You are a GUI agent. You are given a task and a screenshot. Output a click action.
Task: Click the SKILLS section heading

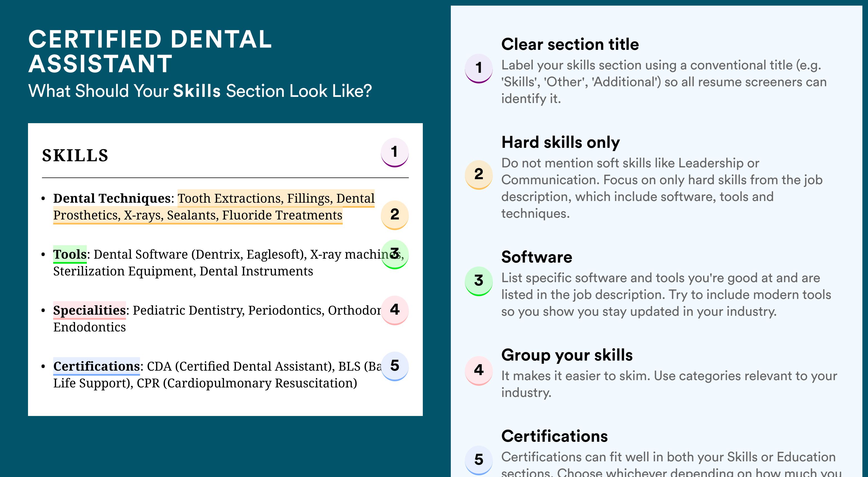[75, 156]
